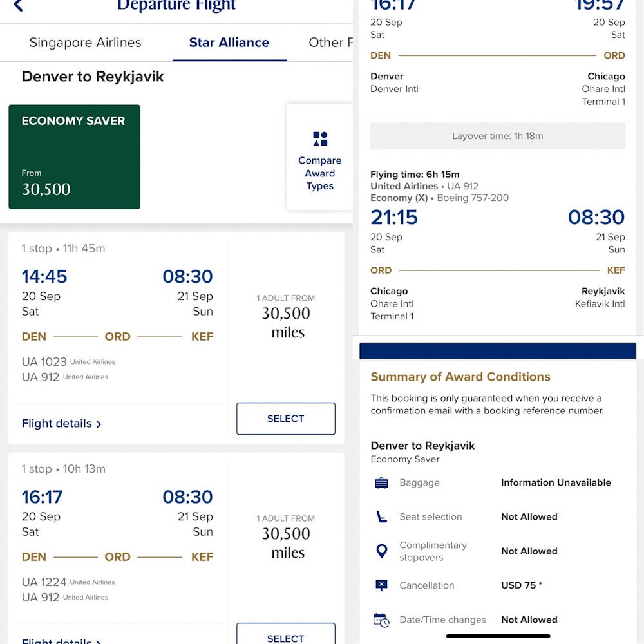Image resolution: width=644 pixels, height=644 pixels.
Task: Click the Summary of Award Conditions heading
Action: point(460,377)
